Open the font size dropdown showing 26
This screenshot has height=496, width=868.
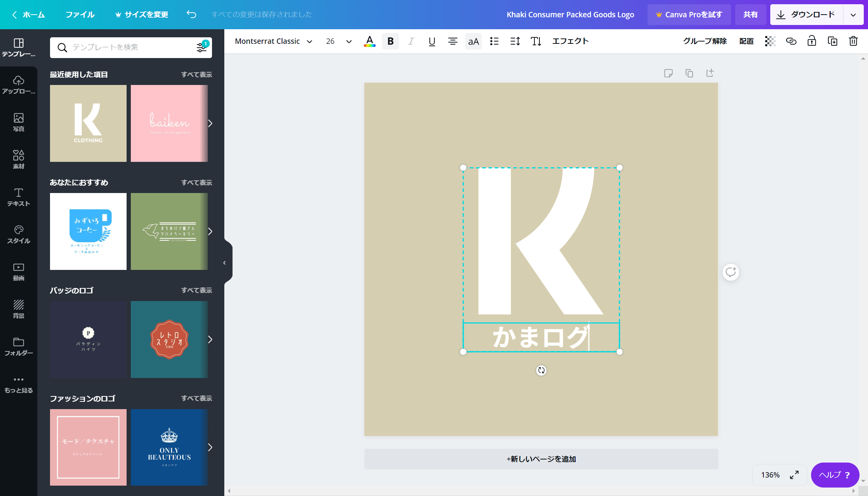[337, 41]
